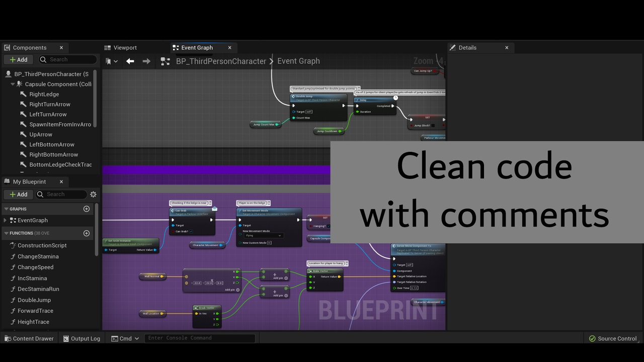Toggle the Jump Block? checkbox on SET node
Image resolution: width=644 pixels, height=362 pixels.
433,126
